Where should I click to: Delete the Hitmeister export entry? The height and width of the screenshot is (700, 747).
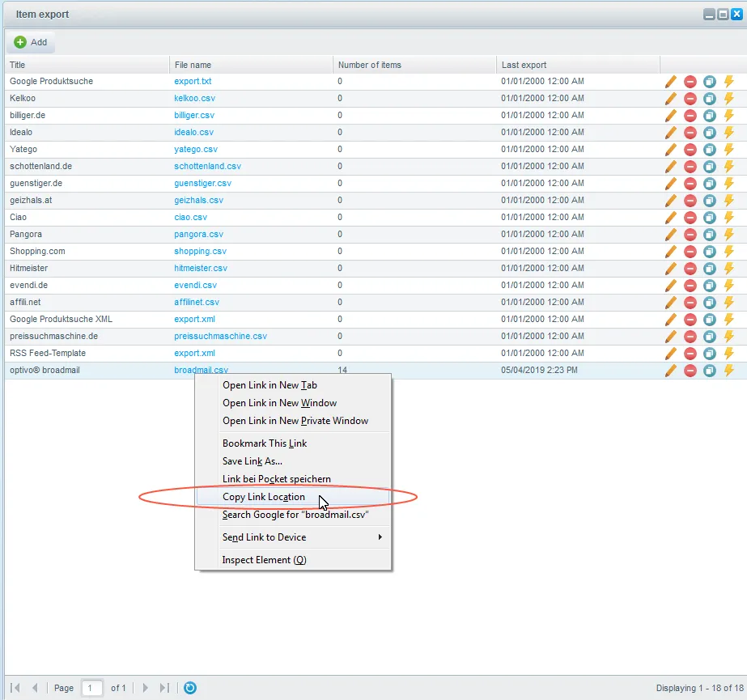tap(690, 269)
